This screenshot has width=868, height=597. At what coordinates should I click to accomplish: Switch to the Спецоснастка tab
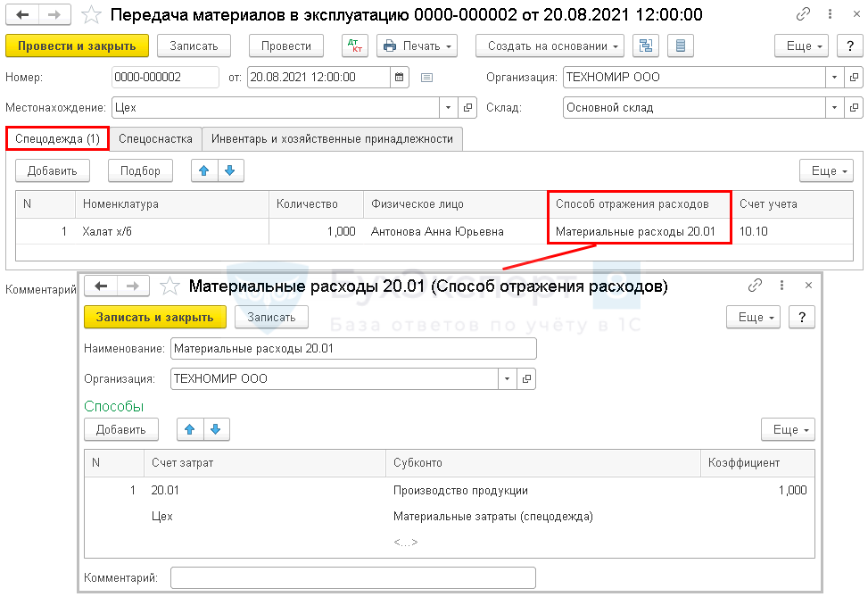point(155,139)
